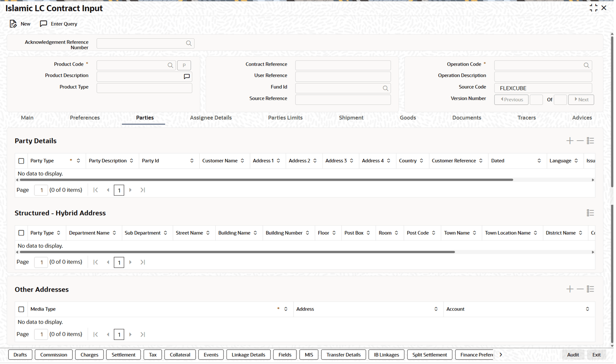This screenshot has width=616, height=364.
Task: Click the Drafts button
Action: (x=20, y=355)
